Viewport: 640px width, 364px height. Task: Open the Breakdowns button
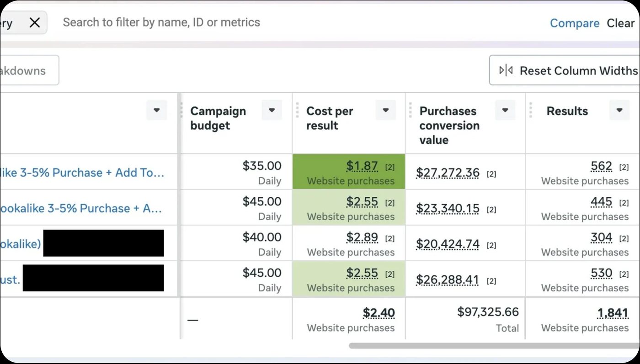[x=28, y=70]
